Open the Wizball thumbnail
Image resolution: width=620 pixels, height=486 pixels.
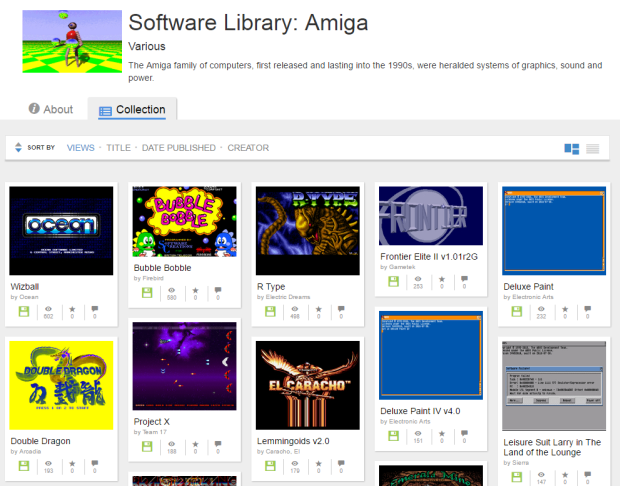coord(61,231)
